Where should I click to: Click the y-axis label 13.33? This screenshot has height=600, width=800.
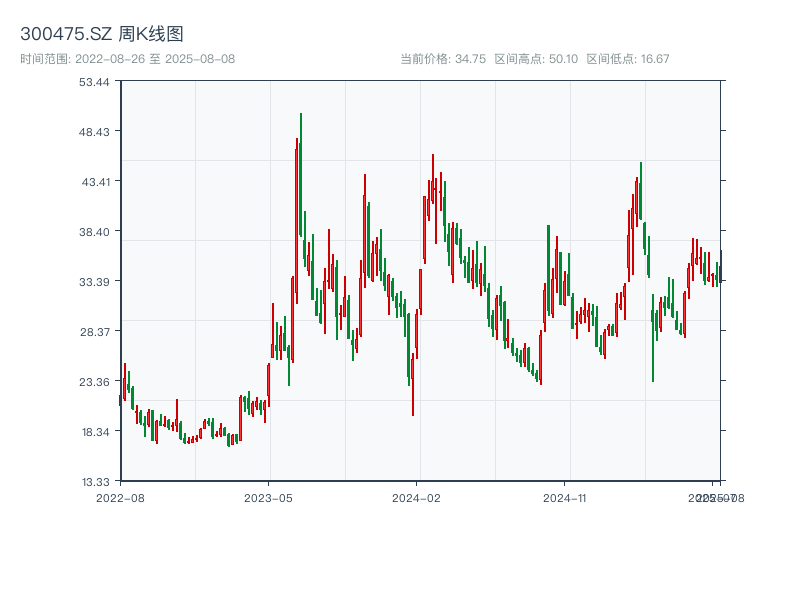pyautogui.click(x=95, y=482)
